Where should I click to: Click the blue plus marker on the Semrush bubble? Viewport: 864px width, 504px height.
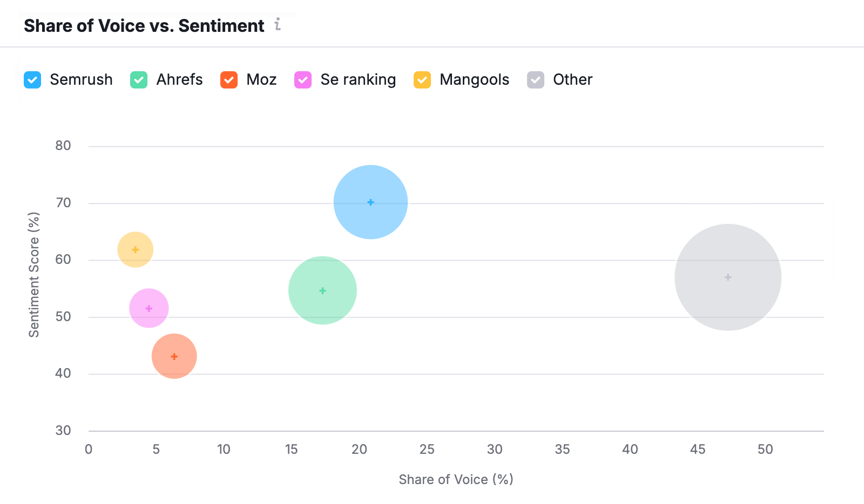tap(370, 202)
